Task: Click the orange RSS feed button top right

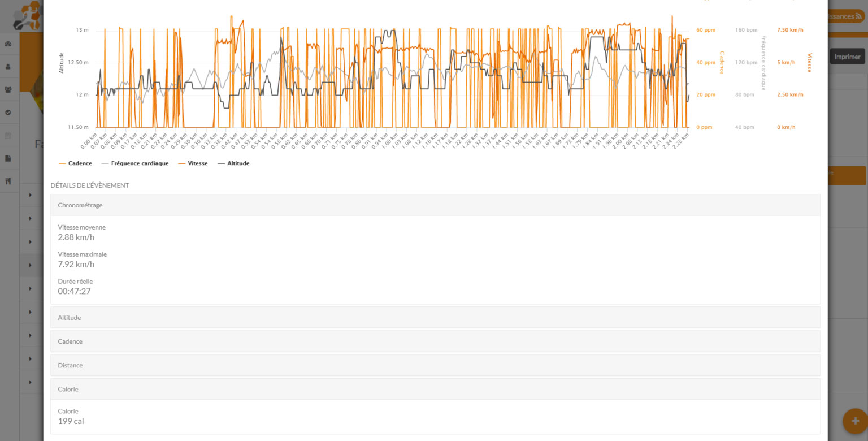Action: (x=845, y=16)
